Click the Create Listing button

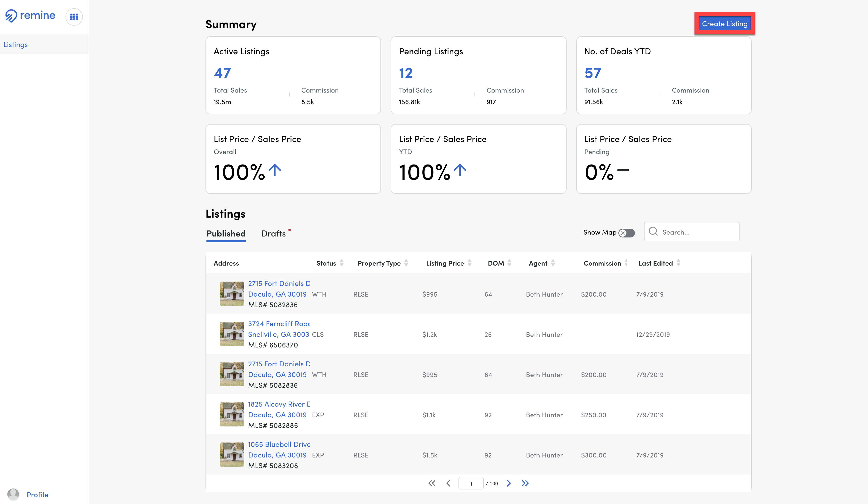tap(724, 24)
